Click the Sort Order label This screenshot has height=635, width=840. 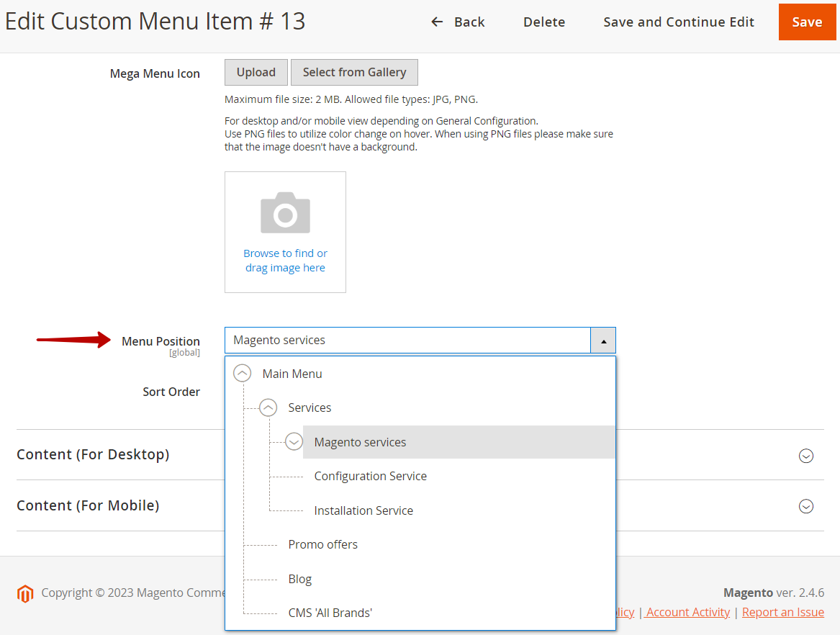[x=171, y=392]
